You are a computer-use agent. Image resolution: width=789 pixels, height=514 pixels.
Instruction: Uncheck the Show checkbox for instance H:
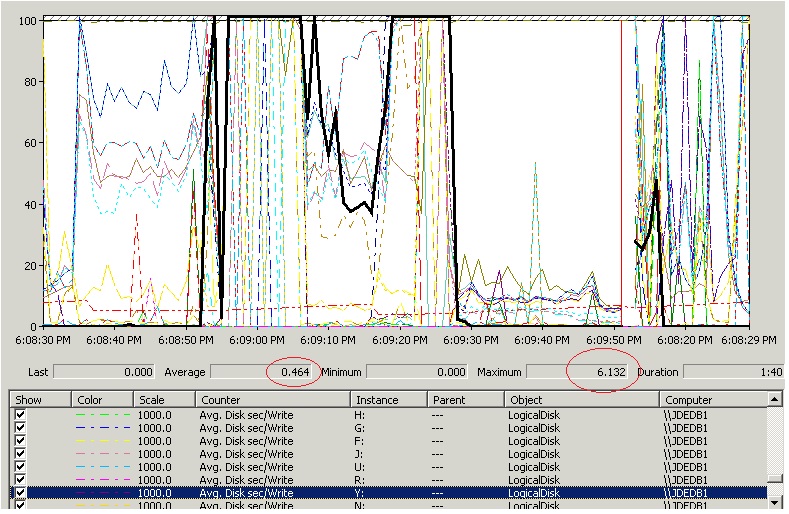20,415
